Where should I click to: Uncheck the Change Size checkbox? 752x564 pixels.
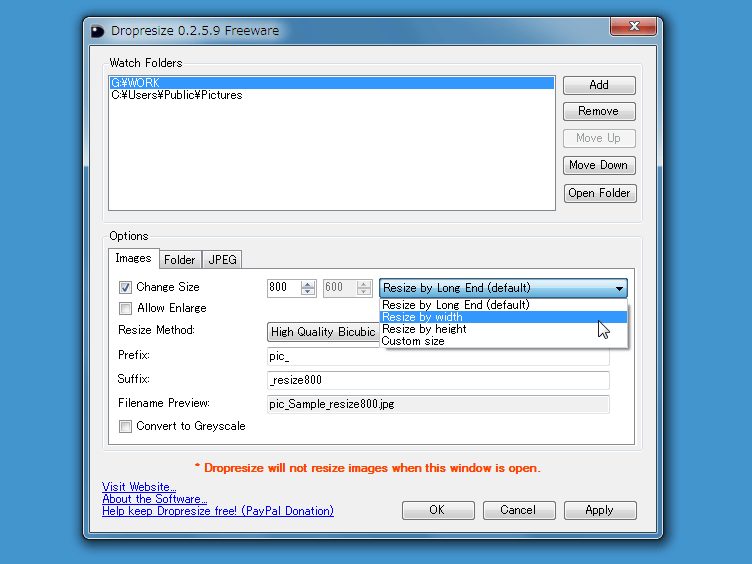(x=125, y=287)
